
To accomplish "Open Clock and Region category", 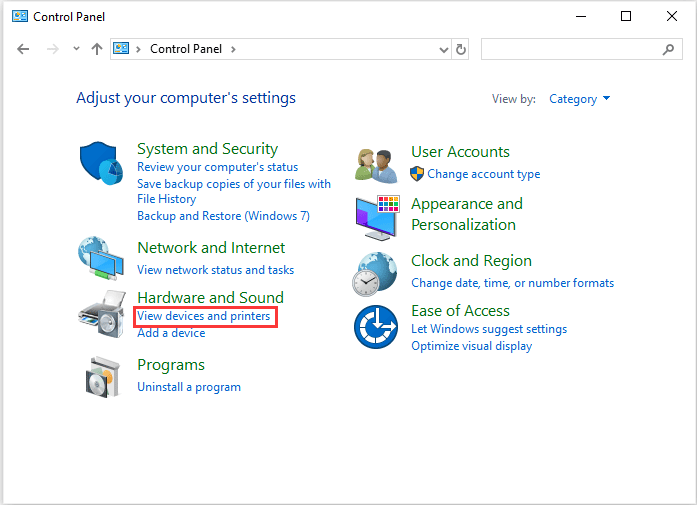I will coord(471,261).
